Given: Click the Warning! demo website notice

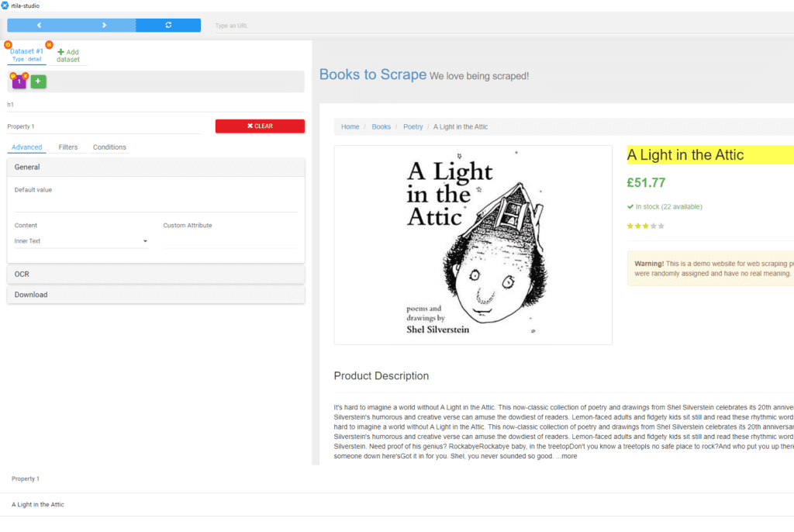Looking at the screenshot, I should 710,268.
